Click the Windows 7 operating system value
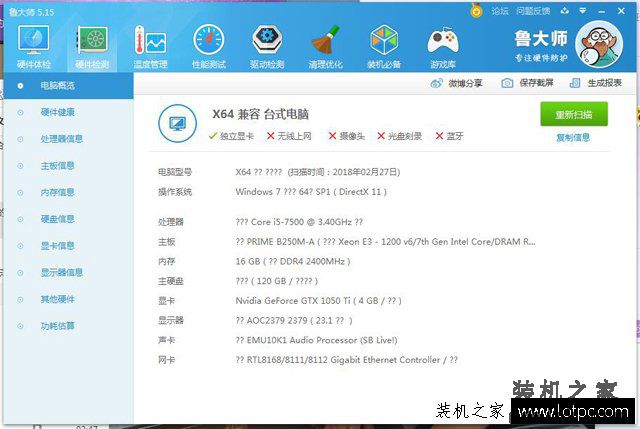The height and width of the screenshot is (429, 640). [x=311, y=192]
